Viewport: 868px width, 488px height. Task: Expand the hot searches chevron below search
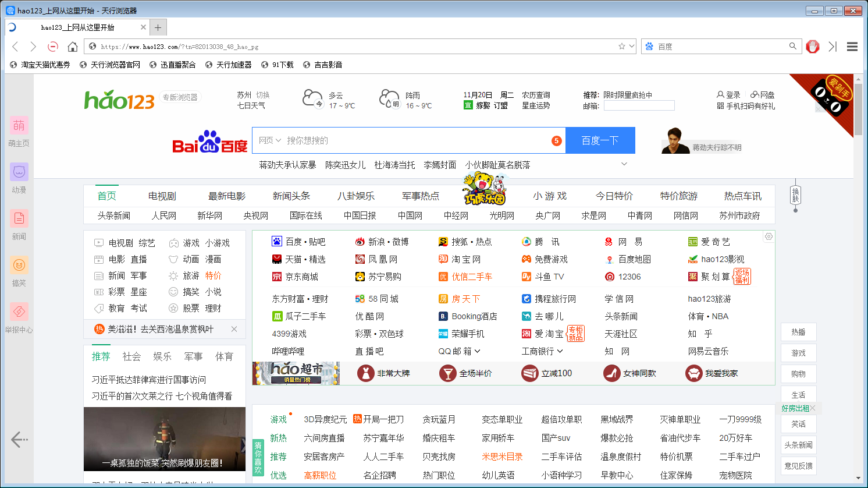click(624, 164)
